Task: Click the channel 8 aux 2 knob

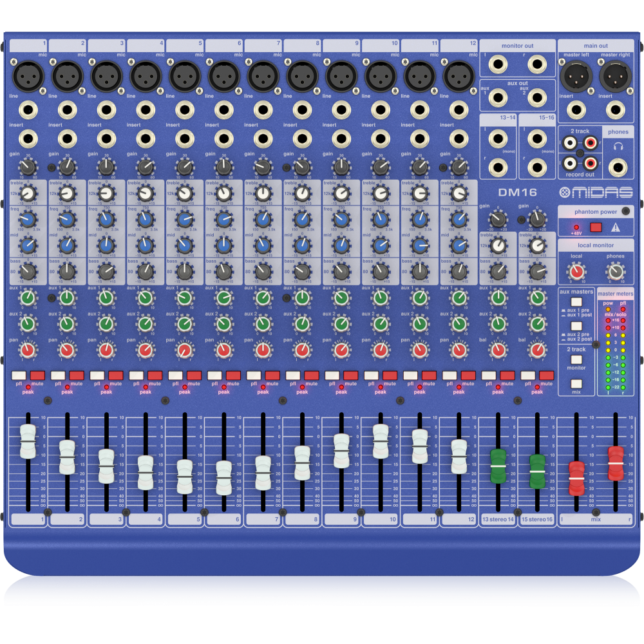Action: click(x=302, y=324)
